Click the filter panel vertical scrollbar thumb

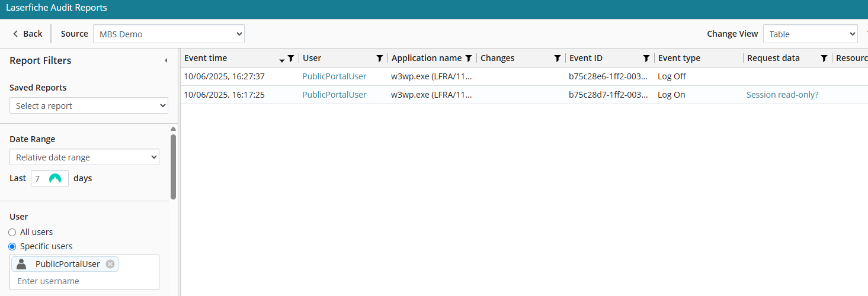173,166
